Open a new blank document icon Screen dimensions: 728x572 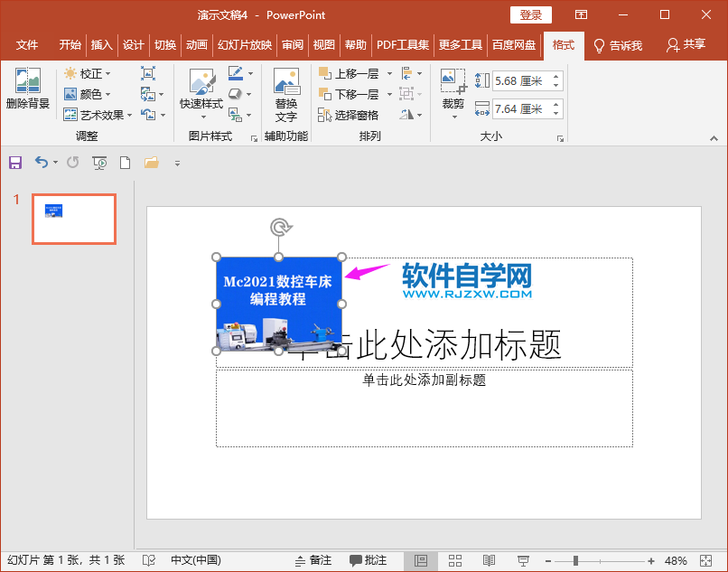click(x=124, y=163)
